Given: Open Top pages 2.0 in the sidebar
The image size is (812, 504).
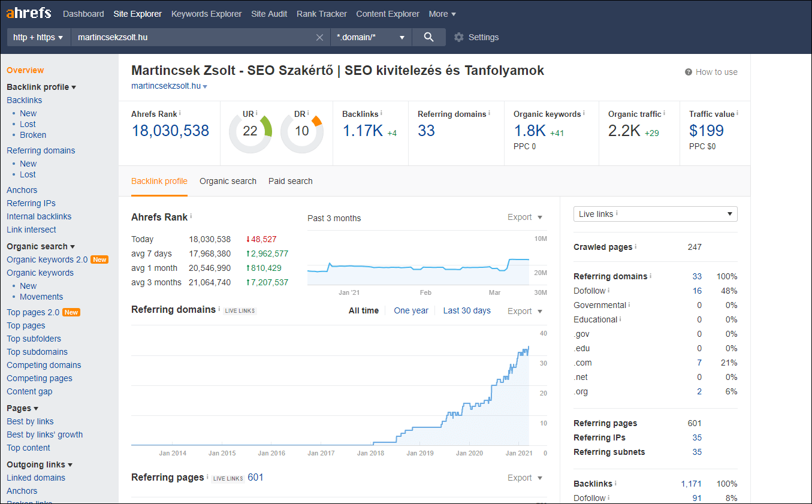Looking at the screenshot, I should 33,312.
